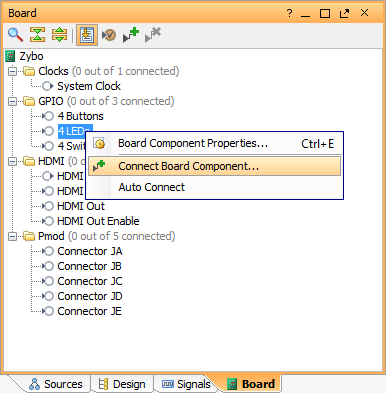Collapse the HDMI folder

[12, 161]
